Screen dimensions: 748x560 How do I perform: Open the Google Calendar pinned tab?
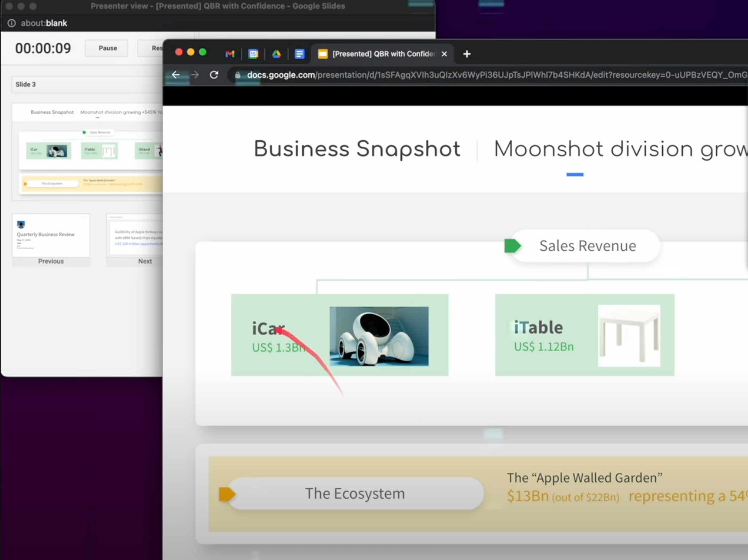(x=253, y=54)
